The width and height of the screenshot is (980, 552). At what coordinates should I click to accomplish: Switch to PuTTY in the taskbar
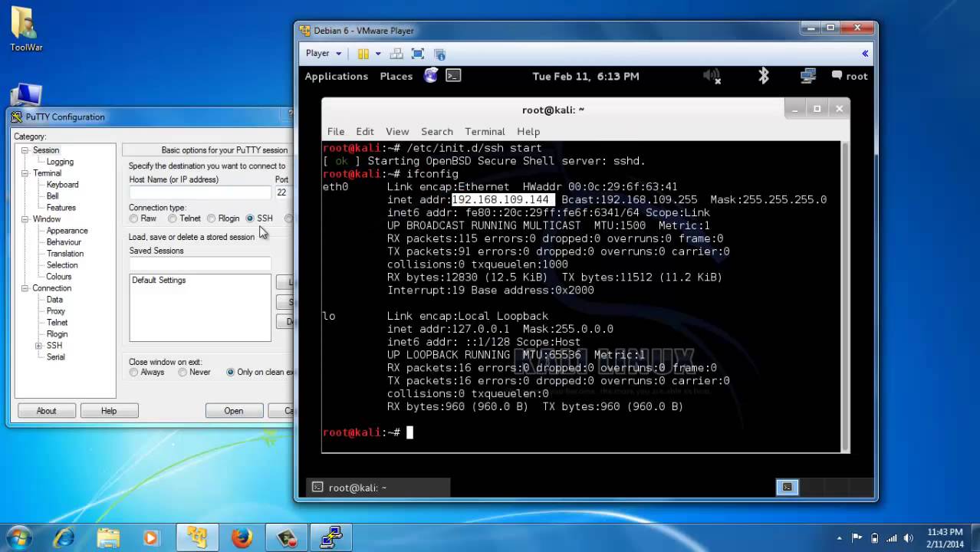tap(331, 538)
